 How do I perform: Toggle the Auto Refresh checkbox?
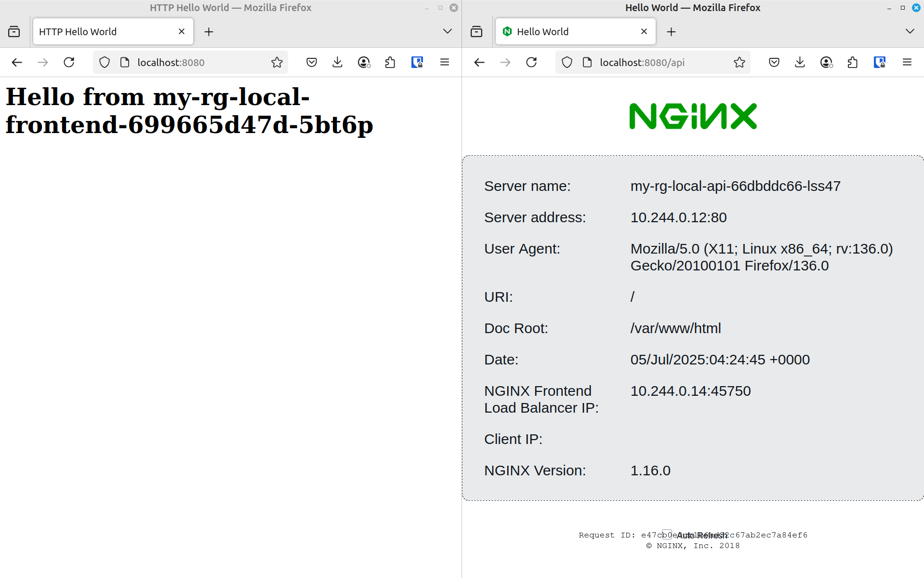pos(667,534)
